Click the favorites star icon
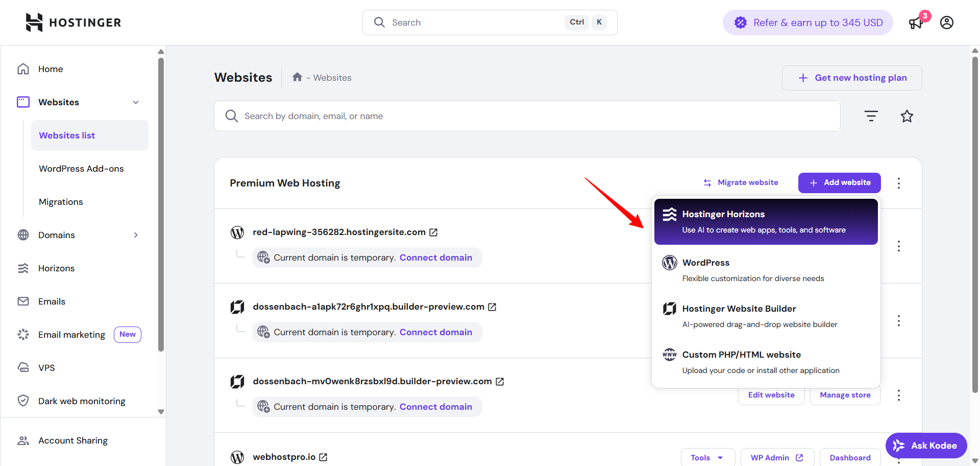The width and height of the screenshot is (980, 466). 907,116
